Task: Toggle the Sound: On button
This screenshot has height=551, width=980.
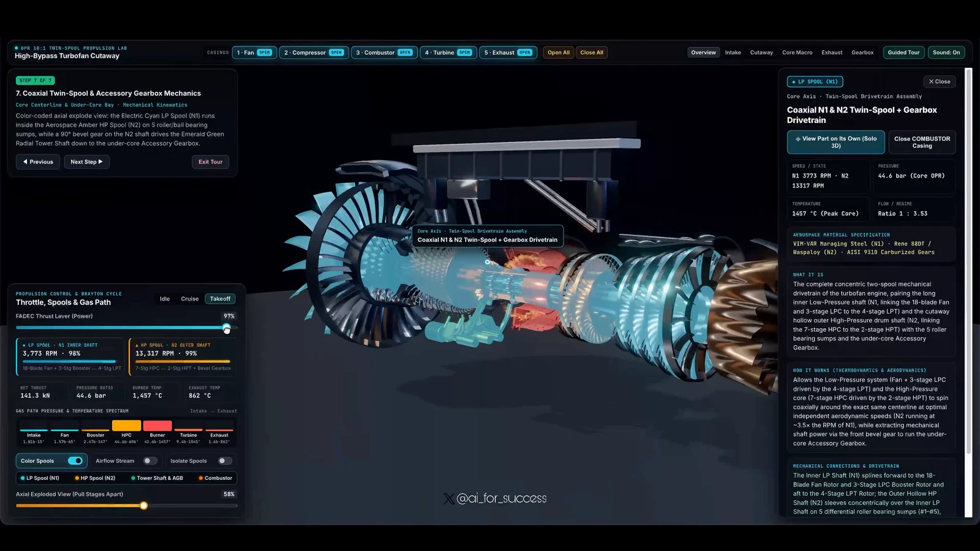Action: [x=946, y=53]
